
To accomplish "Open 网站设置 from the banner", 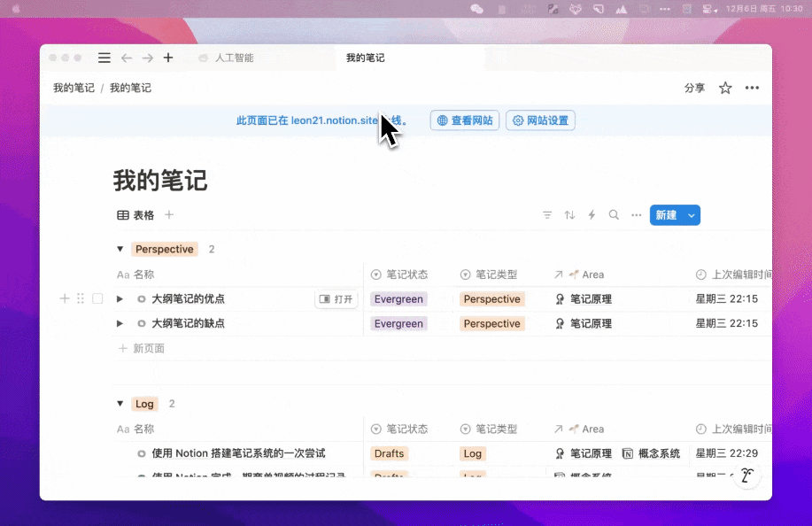I will [540, 120].
